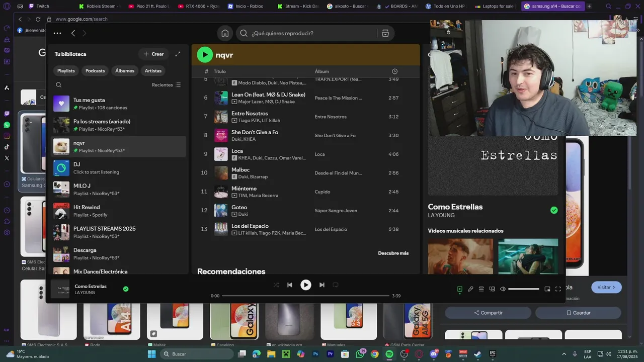
Task: Click the Spotify search field
Action: click(307, 33)
